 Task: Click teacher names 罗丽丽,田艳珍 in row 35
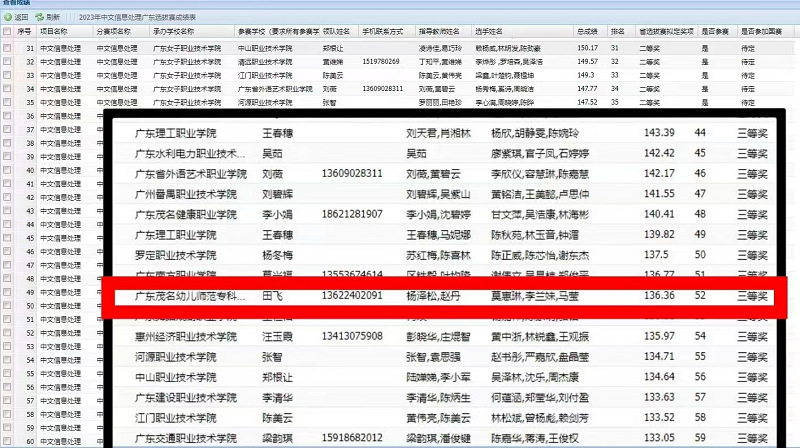(x=440, y=102)
